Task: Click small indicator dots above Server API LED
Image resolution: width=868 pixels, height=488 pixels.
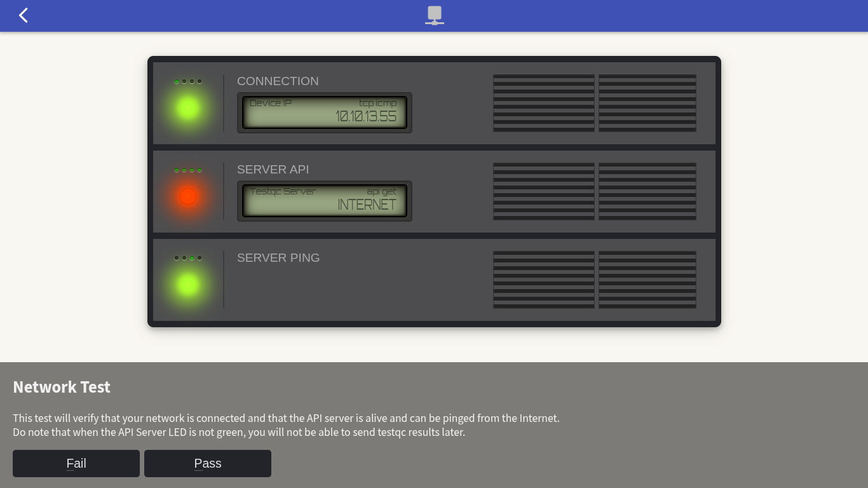Action: tap(188, 170)
